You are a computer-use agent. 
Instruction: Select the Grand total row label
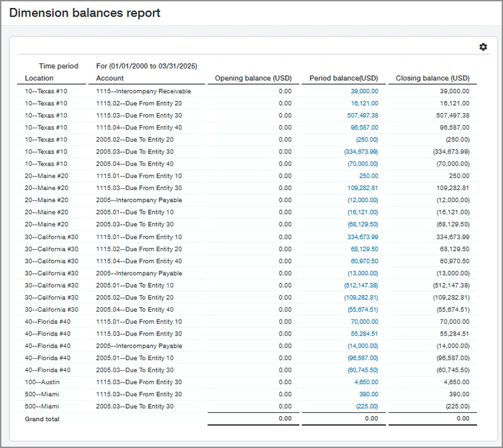pyautogui.click(x=42, y=419)
